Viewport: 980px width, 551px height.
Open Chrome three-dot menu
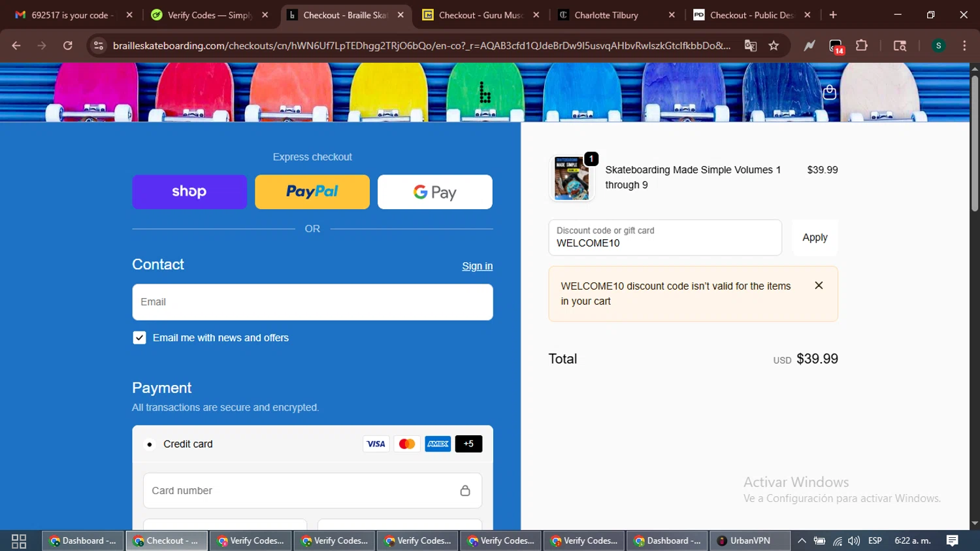point(964,46)
